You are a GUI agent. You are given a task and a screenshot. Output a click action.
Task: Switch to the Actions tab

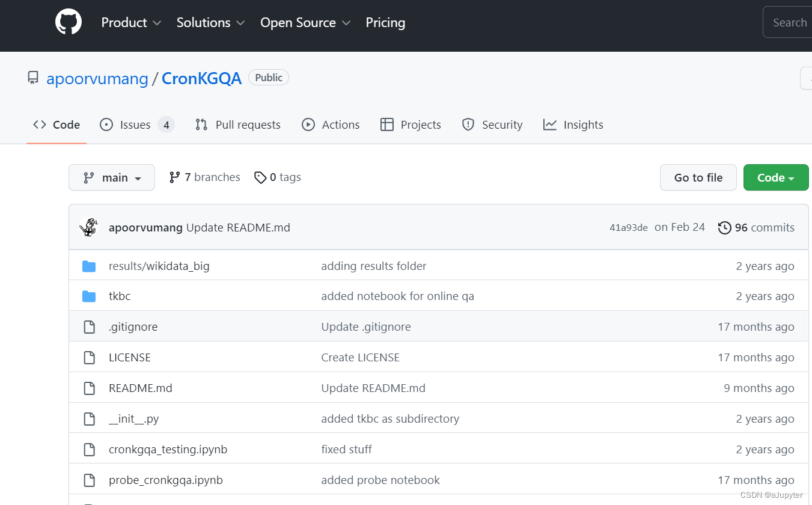(340, 124)
